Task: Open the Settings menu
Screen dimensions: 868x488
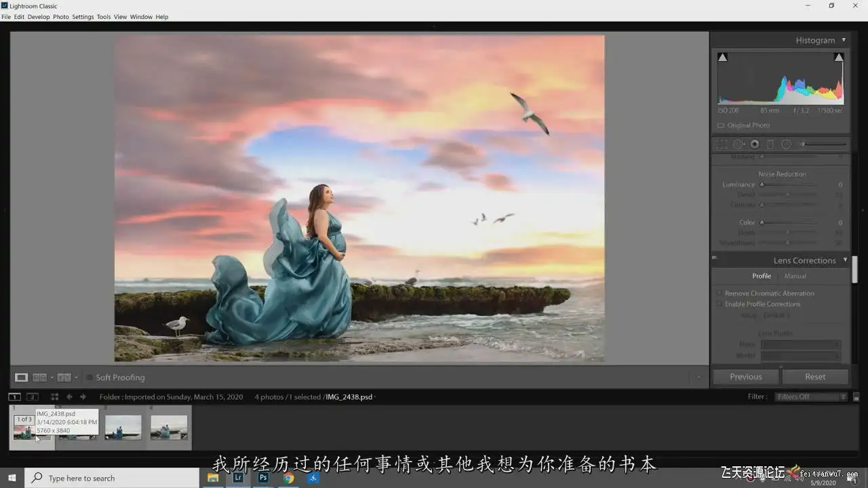Action: [x=83, y=17]
